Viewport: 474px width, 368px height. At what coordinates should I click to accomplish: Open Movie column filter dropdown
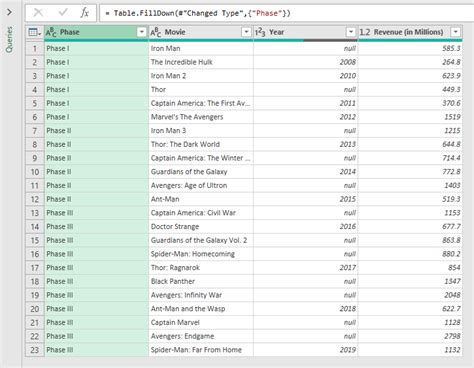tap(246, 32)
